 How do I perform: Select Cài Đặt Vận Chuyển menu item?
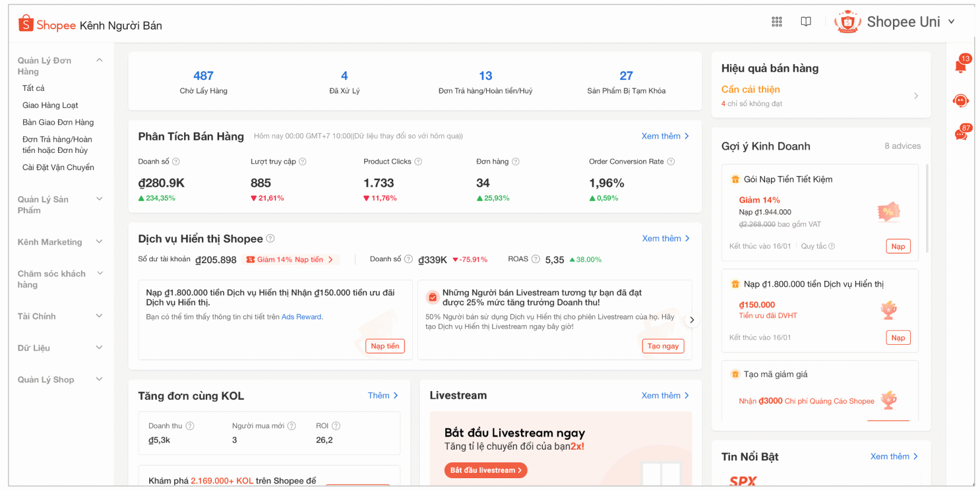pos(58,168)
